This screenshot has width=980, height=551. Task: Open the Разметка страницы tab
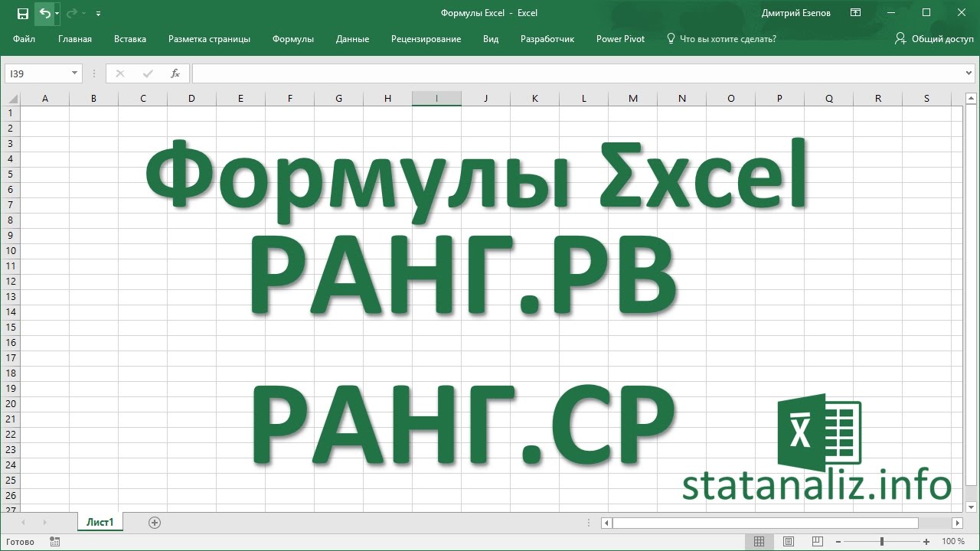[x=209, y=38]
